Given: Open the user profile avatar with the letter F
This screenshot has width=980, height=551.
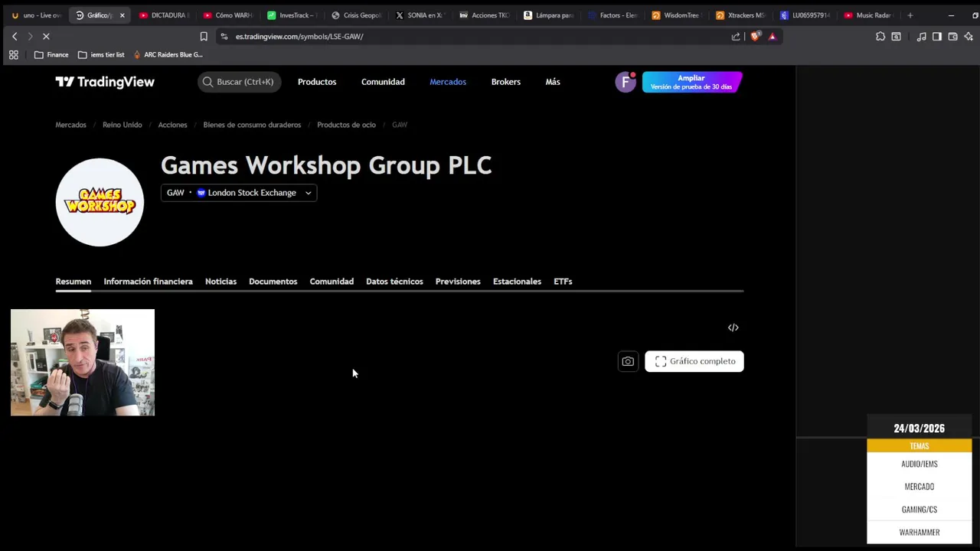Looking at the screenshot, I should [626, 82].
